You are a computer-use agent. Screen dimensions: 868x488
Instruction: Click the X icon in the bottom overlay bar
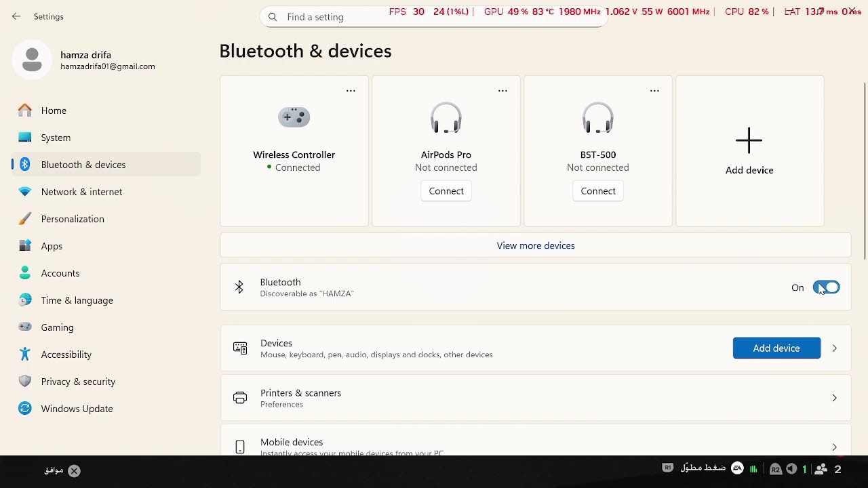click(x=74, y=470)
